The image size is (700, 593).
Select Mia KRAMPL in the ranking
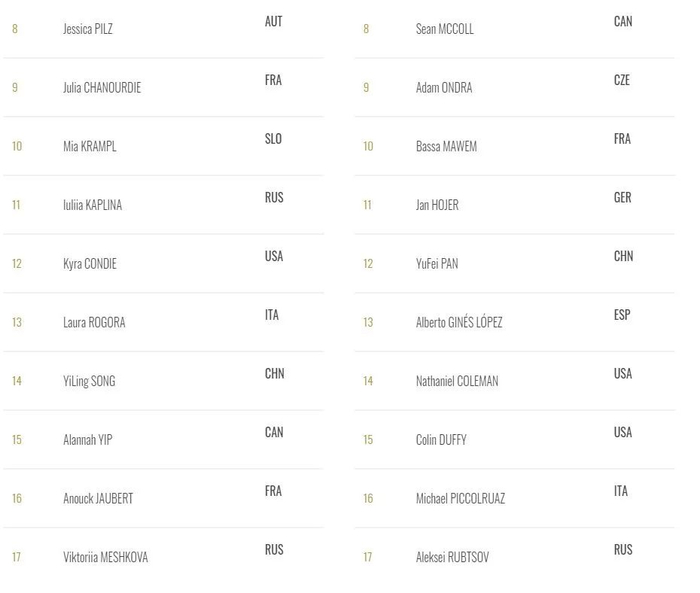[x=90, y=146]
